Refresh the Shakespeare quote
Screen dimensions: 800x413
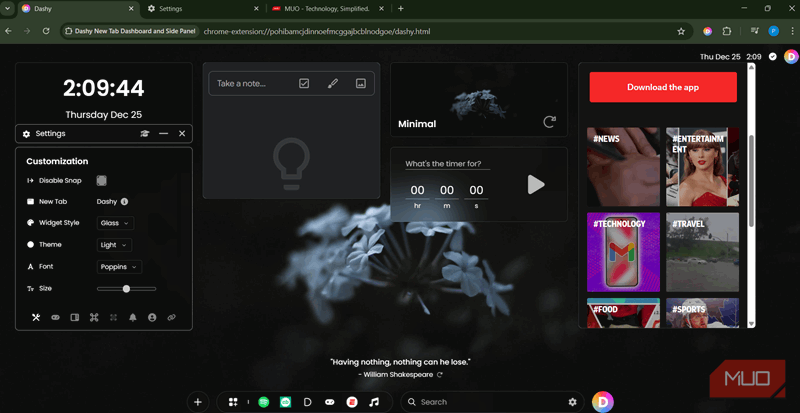point(440,375)
